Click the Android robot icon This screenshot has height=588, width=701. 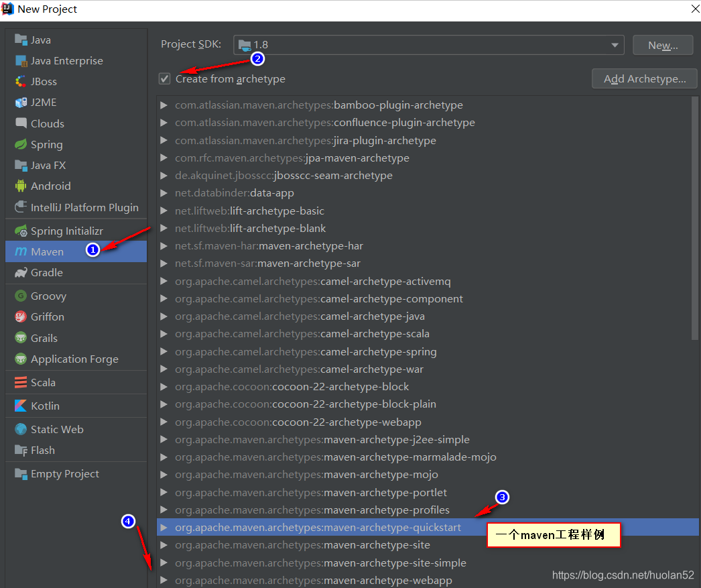tap(21, 186)
